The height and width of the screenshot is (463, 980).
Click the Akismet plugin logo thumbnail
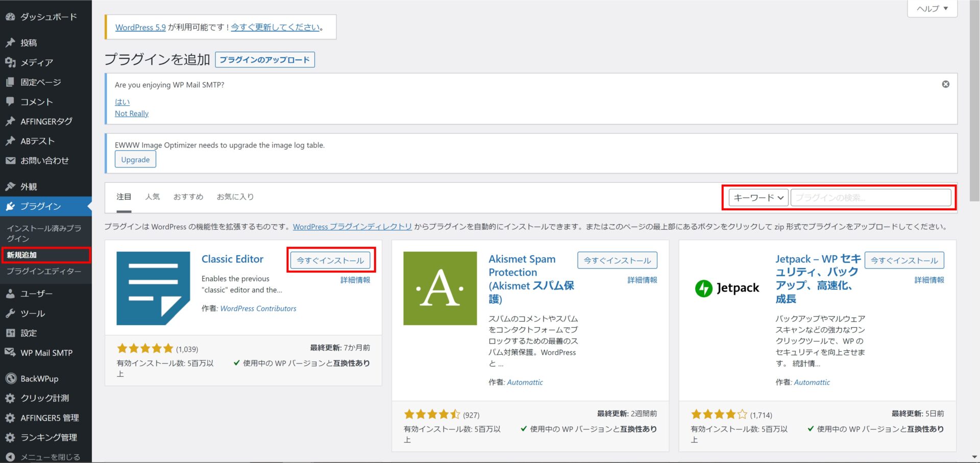click(440, 288)
